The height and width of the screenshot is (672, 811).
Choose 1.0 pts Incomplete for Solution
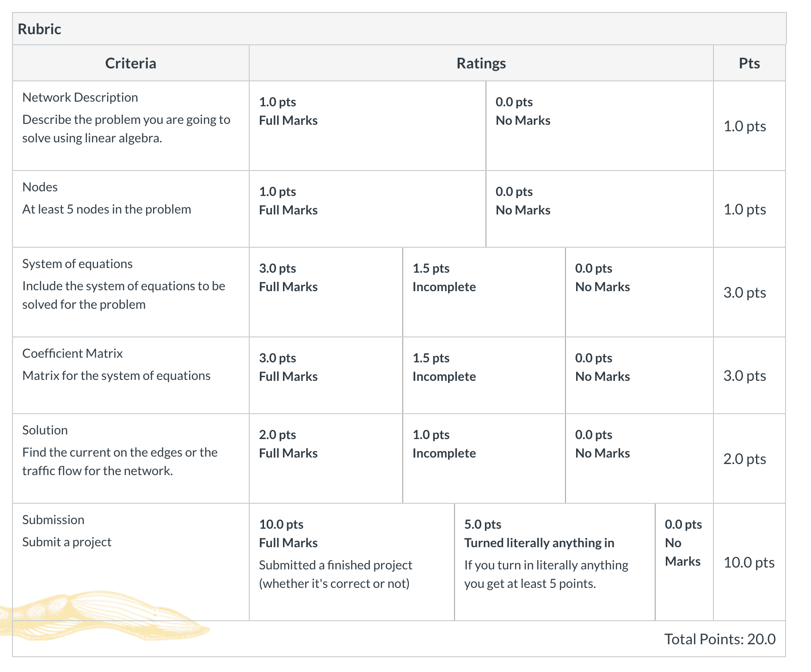click(x=484, y=458)
